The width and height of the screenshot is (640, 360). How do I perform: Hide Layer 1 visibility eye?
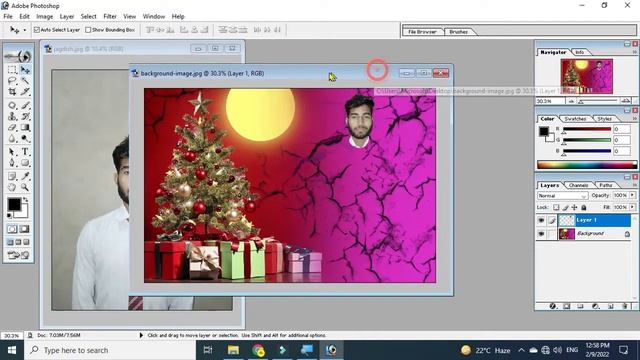[x=541, y=220]
